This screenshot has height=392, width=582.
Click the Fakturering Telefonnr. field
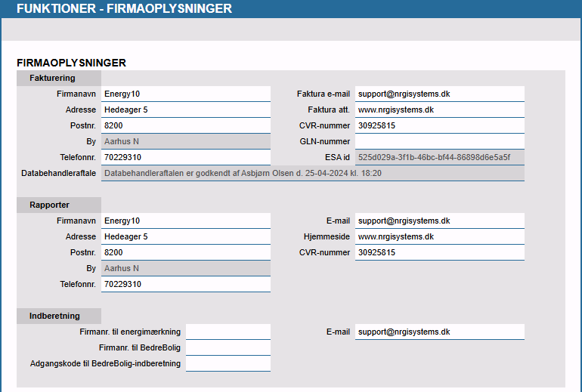pos(185,157)
